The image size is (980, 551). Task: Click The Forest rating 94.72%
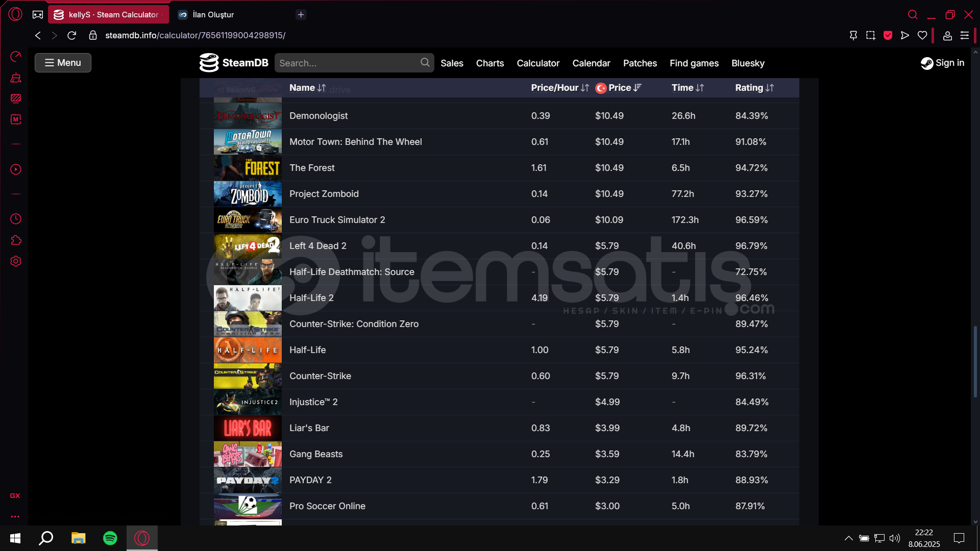coord(751,168)
